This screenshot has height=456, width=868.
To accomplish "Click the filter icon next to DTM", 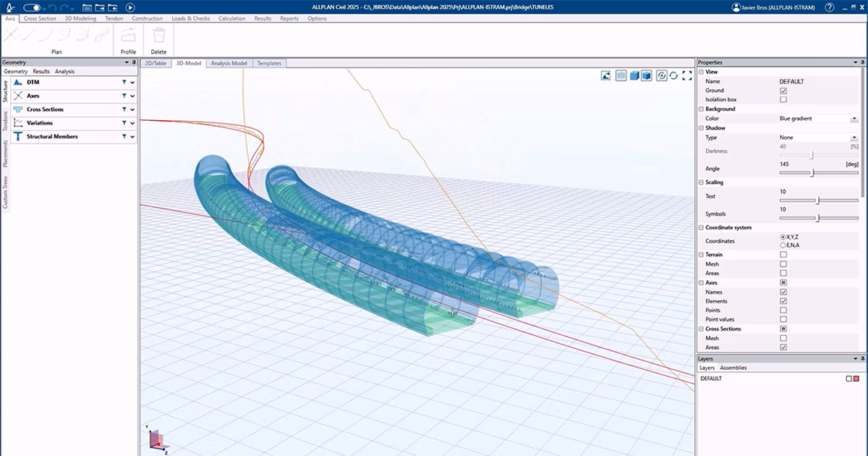I will click(x=124, y=83).
